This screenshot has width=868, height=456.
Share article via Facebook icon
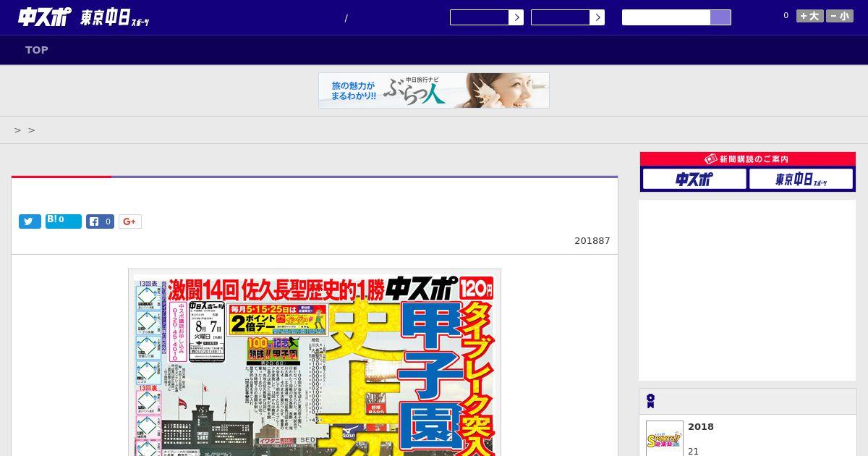pos(101,221)
